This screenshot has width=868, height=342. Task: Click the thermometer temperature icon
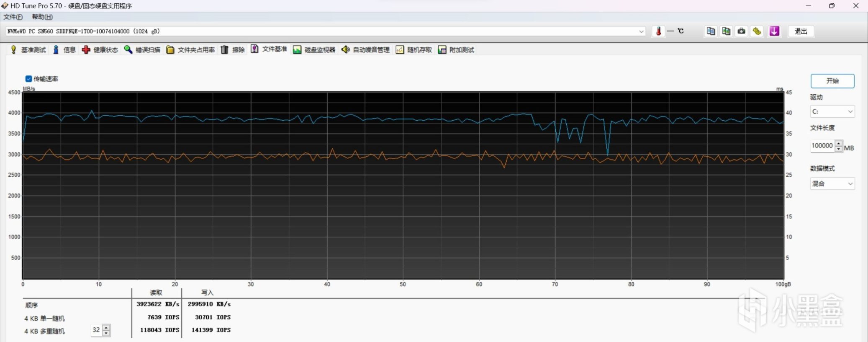click(x=658, y=31)
